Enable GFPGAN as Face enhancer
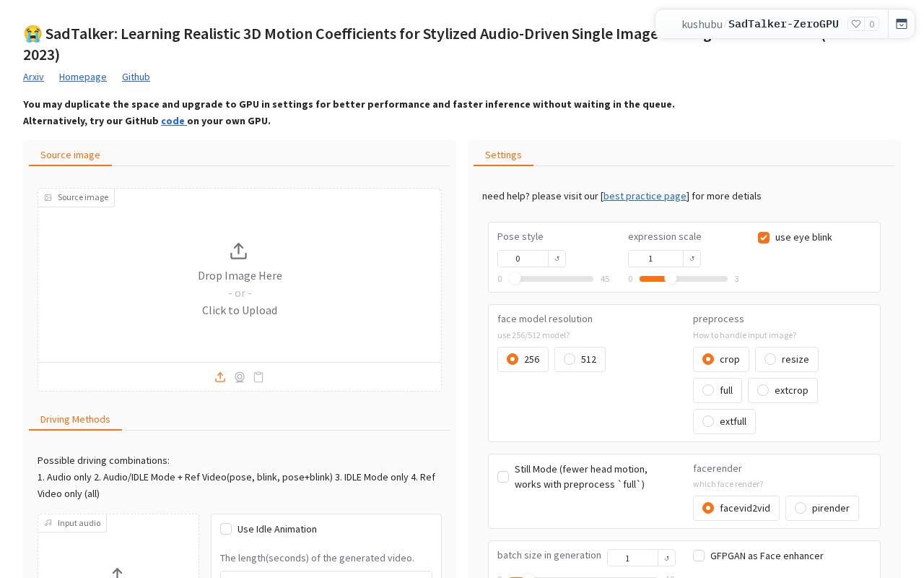The image size is (924, 578). point(699,556)
